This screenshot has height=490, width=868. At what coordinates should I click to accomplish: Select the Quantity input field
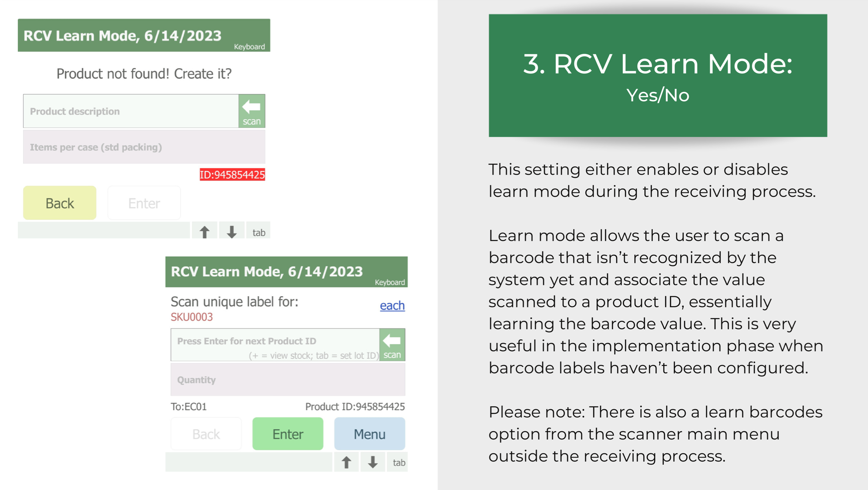tap(288, 379)
